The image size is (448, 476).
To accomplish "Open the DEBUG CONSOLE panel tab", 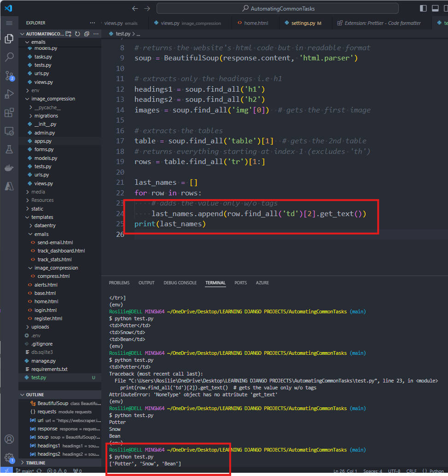I will coord(180,282).
